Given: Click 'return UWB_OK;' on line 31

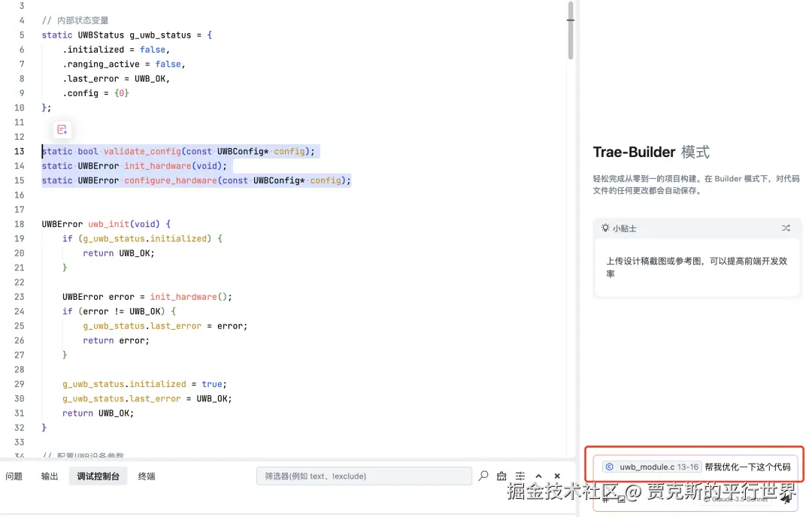Looking at the screenshot, I should pyautogui.click(x=98, y=413).
